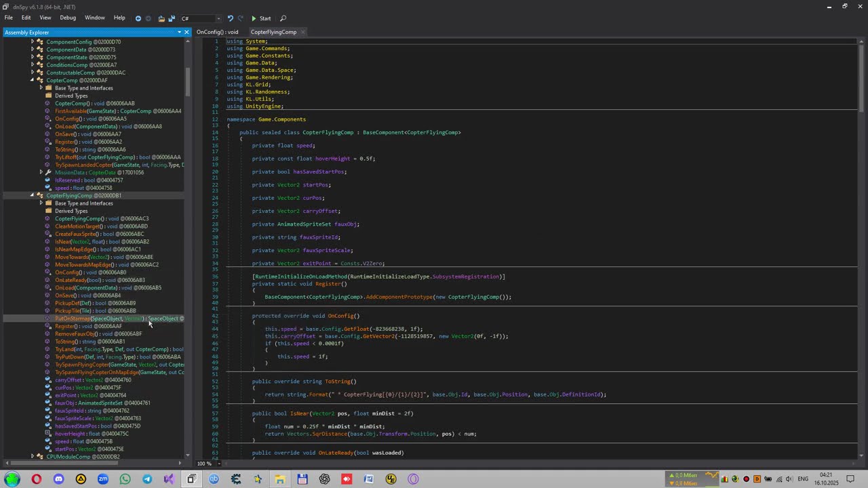Expand the CPUModuleComp class node
868x488 pixels.
click(x=32, y=457)
